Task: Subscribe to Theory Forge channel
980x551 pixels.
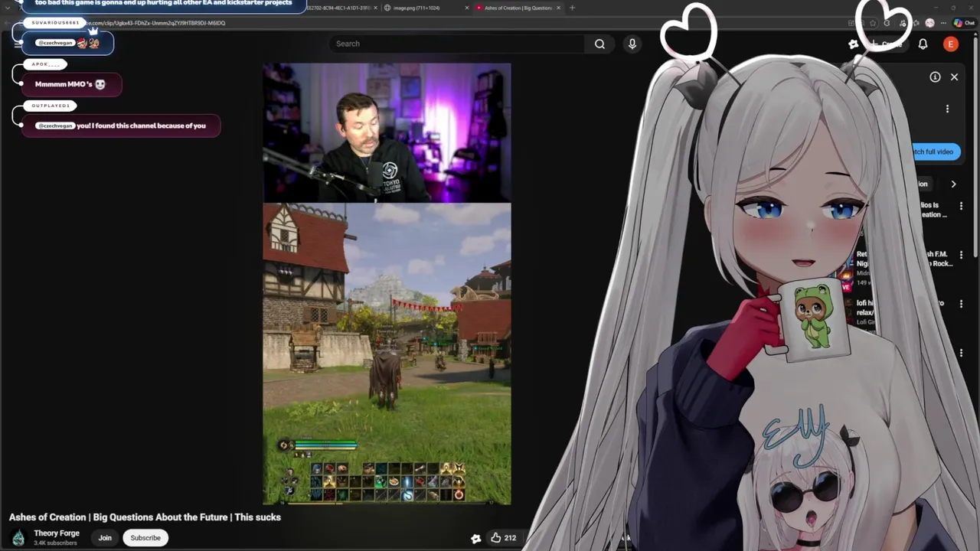Action: pyautogui.click(x=145, y=538)
